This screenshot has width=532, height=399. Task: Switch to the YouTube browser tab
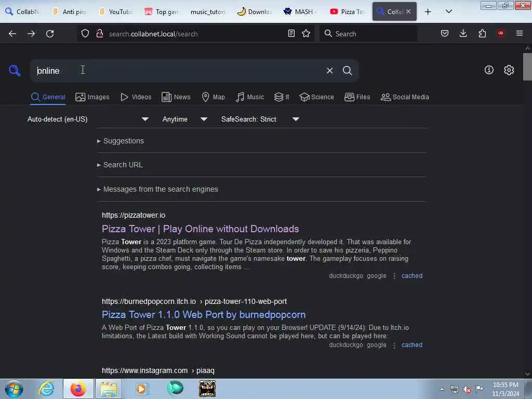pos(115,12)
